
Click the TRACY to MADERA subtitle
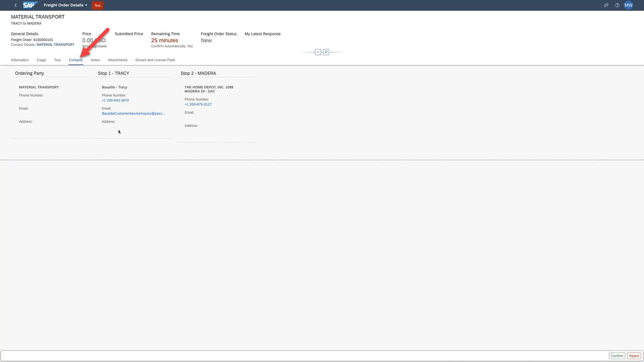click(x=26, y=23)
